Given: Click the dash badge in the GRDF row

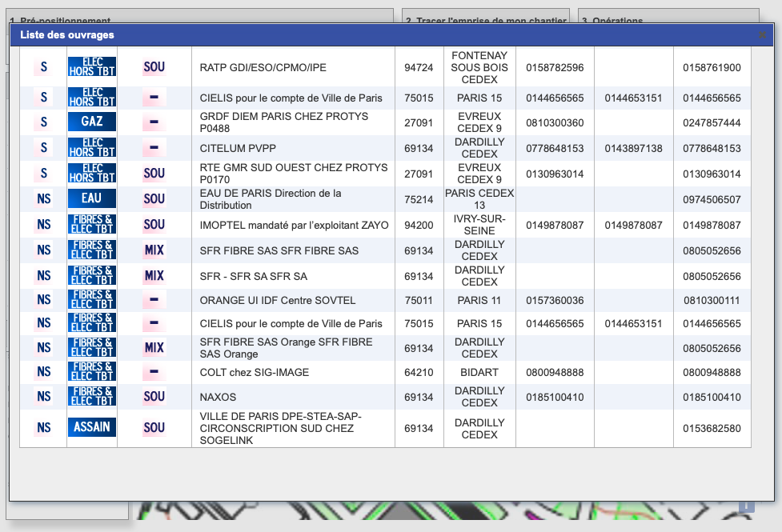Looking at the screenshot, I should click(x=154, y=122).
